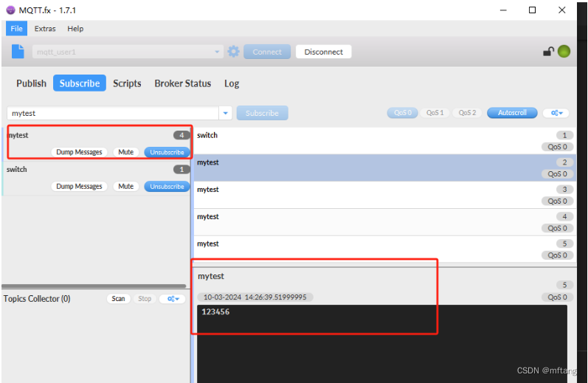The width and height of the screenshot is (588, 383).
Task: Expand the mqtt_user1 connection profile dropdown
Action: pos(217,52)
